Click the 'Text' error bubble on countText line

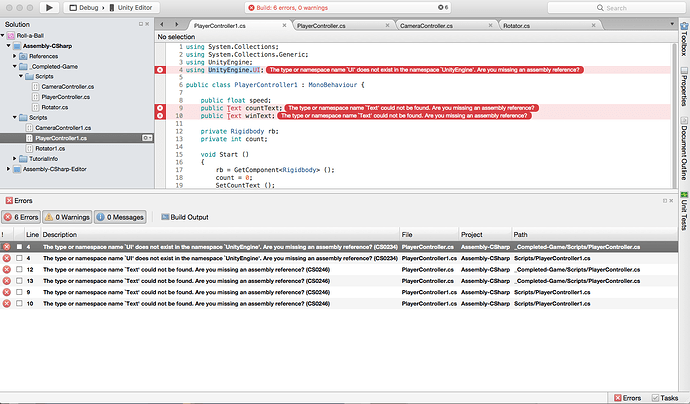click(411, 108)
